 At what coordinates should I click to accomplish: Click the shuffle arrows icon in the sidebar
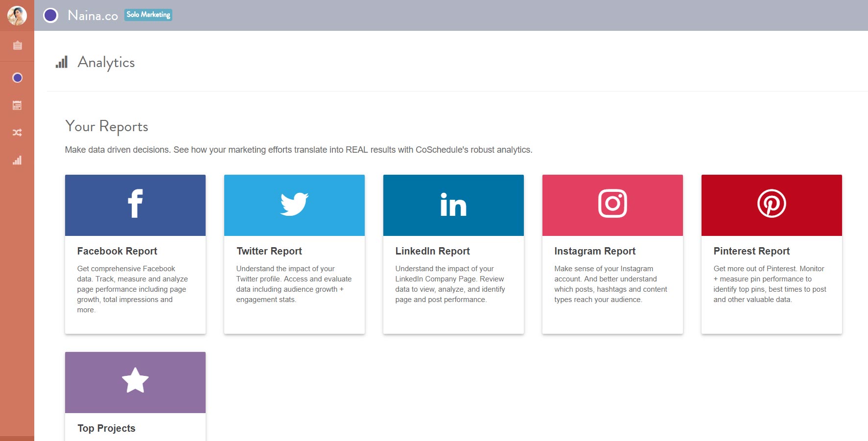(17, 133)
